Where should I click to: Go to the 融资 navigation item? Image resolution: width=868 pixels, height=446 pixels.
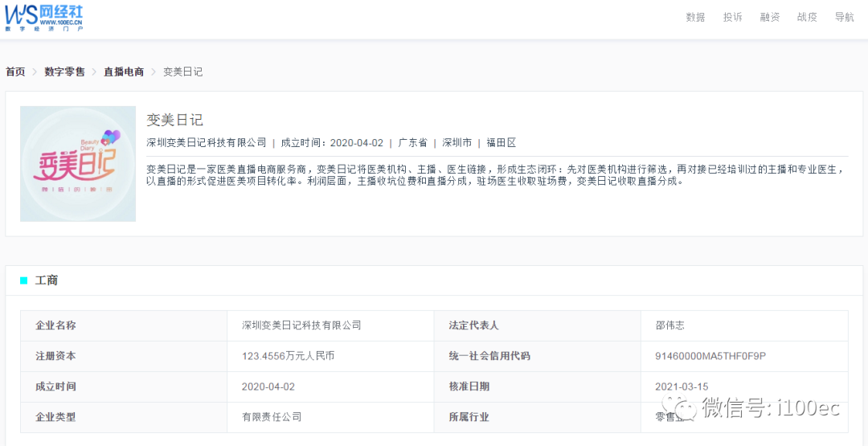click(770, 17)
